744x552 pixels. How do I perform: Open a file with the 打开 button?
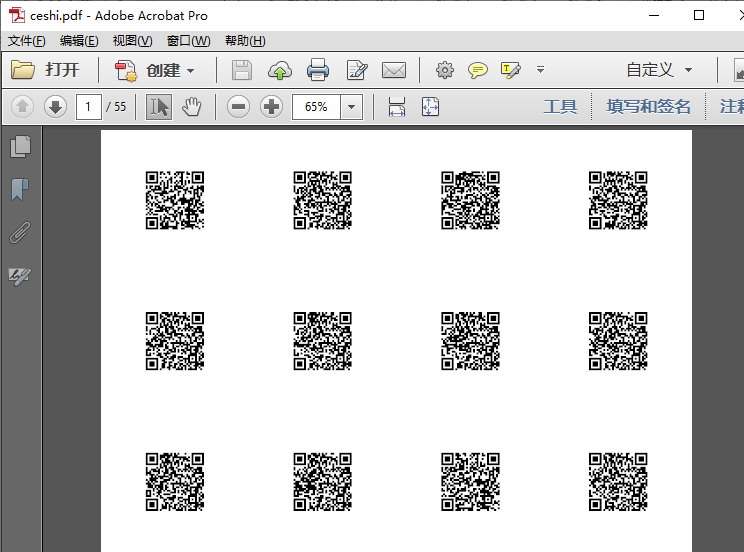pyautogui.click(x=45, y=70)
